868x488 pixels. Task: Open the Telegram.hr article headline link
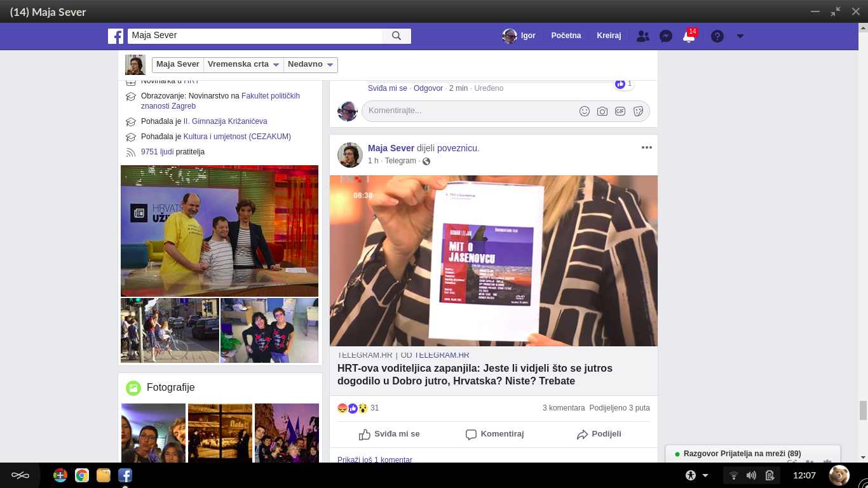click(475, 374)
